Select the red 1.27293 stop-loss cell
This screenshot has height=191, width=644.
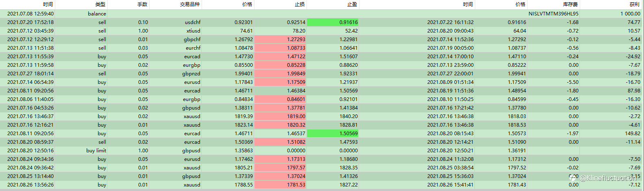tap(281, 39)
